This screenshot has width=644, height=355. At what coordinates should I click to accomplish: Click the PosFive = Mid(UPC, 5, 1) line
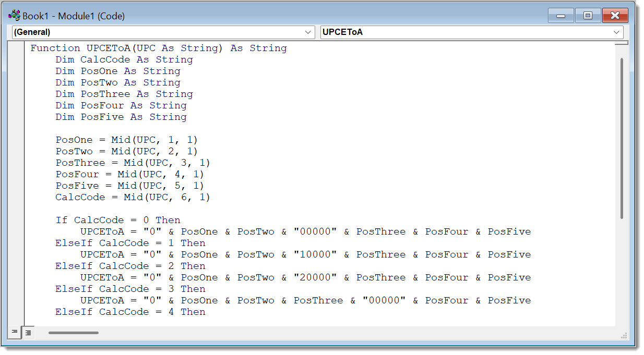pyautogui.click(x=130, y=186)
